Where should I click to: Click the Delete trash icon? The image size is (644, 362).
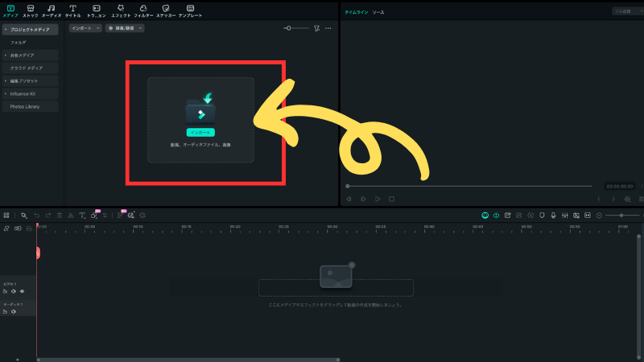coord(59,216)
